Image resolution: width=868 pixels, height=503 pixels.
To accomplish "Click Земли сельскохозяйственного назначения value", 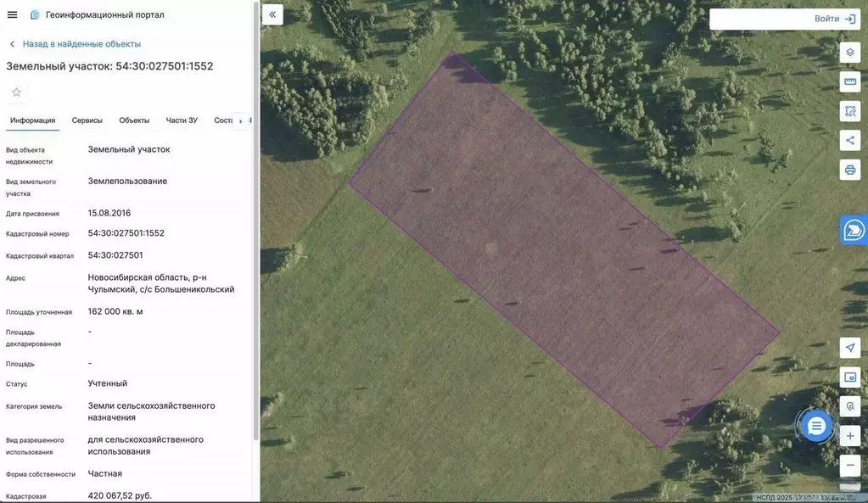I will 151,411.
